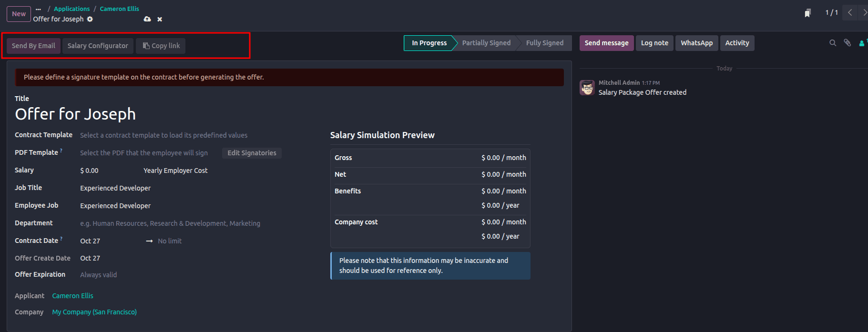Open attachments via the paperclip icon

pyautogui.click(x=848, y=43)
